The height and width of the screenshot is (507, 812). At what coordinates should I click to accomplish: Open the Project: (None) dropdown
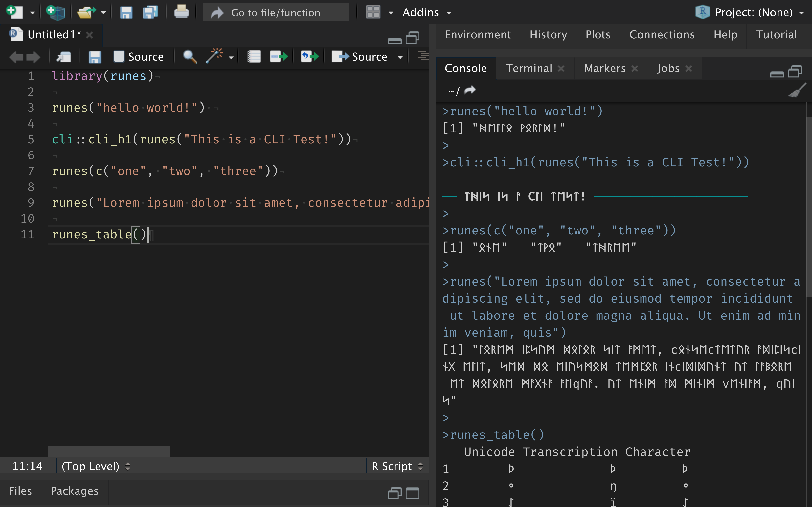point(754,13)
